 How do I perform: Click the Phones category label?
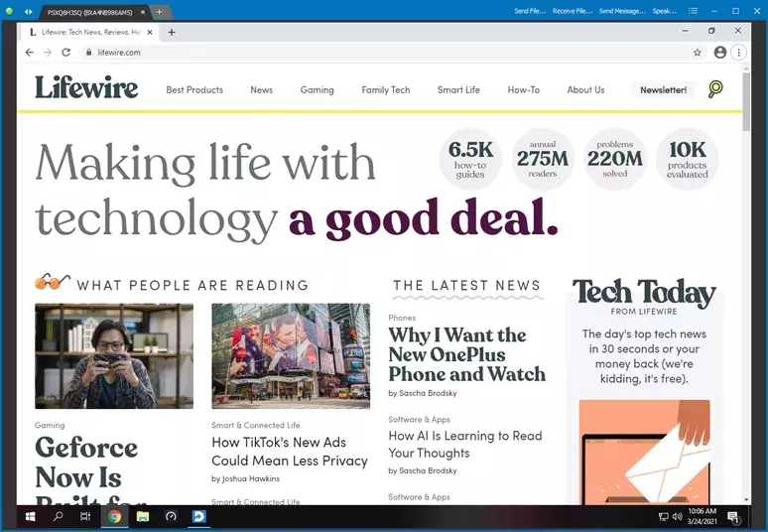click(402, 318)
